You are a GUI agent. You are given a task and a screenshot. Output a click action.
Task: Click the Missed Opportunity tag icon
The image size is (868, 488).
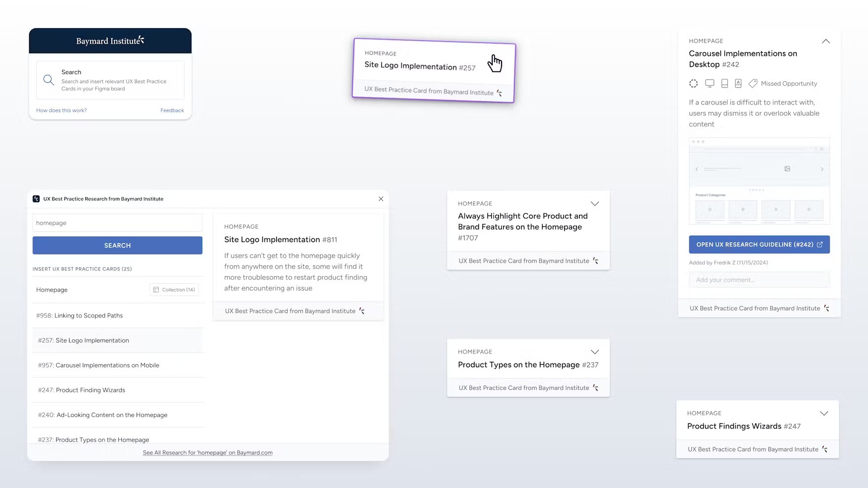753,83
